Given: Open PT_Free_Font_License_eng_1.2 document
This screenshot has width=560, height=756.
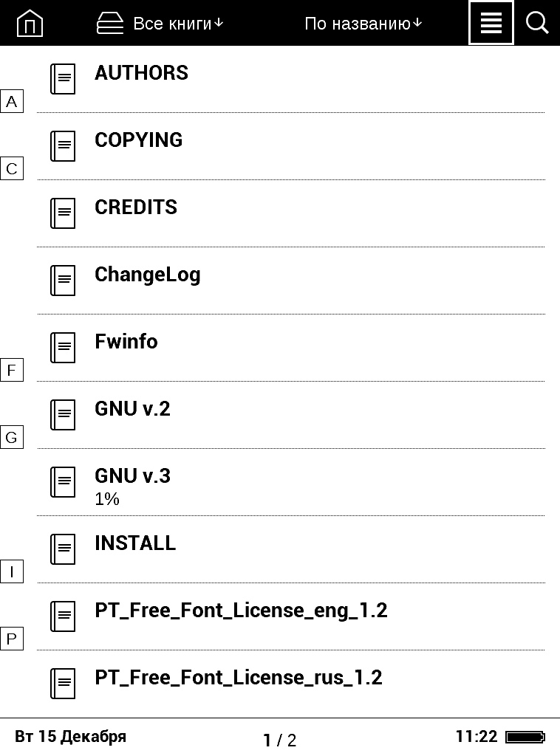Looking at the screenshot, I should point(291,616).
